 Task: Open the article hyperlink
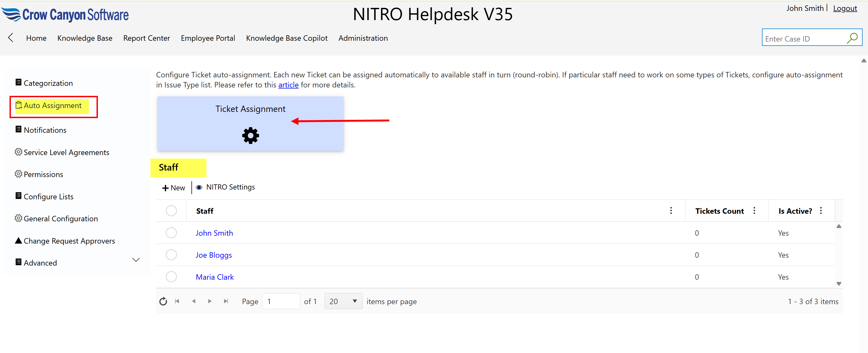pyautogui.click(x=288, y=85)
